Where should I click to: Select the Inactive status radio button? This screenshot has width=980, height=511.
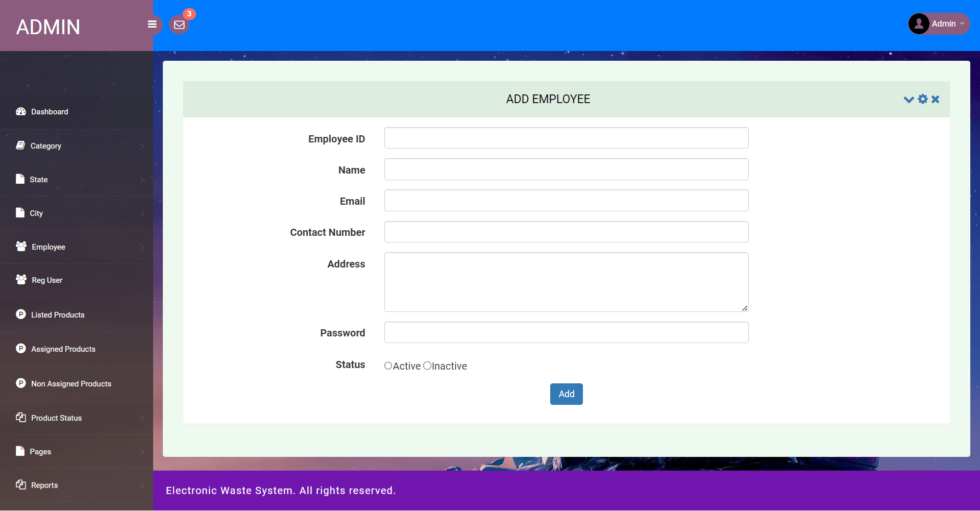tap(427, 366)
